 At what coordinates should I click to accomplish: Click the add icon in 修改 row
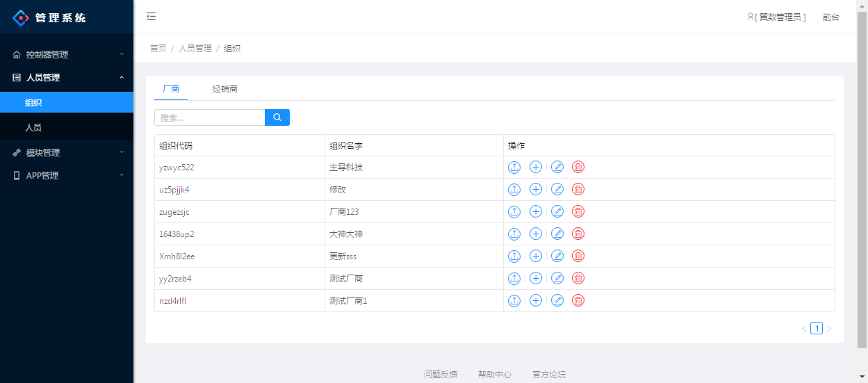(x=536, y=189)
